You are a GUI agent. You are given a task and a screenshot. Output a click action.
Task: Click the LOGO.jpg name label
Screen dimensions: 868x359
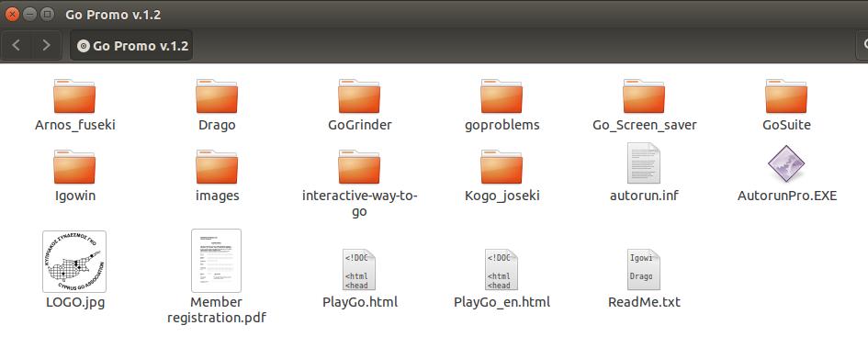pyautogui.click(x=75, y=303)
